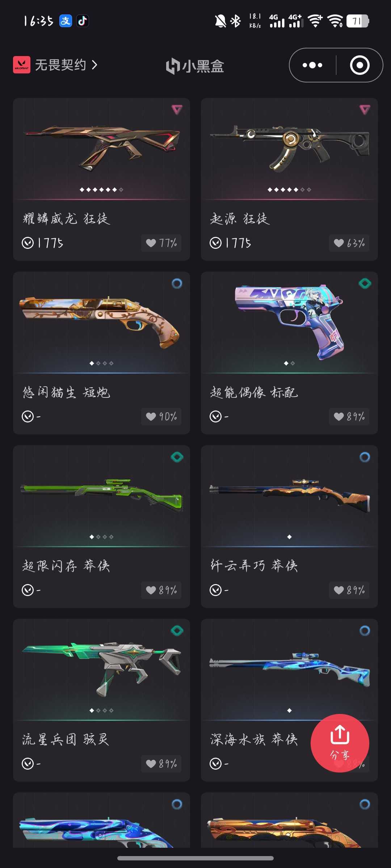Expand 无畏契约 game selector chevron
The image size is (391, 868).
pyautogui.click(x=95, y=65)
